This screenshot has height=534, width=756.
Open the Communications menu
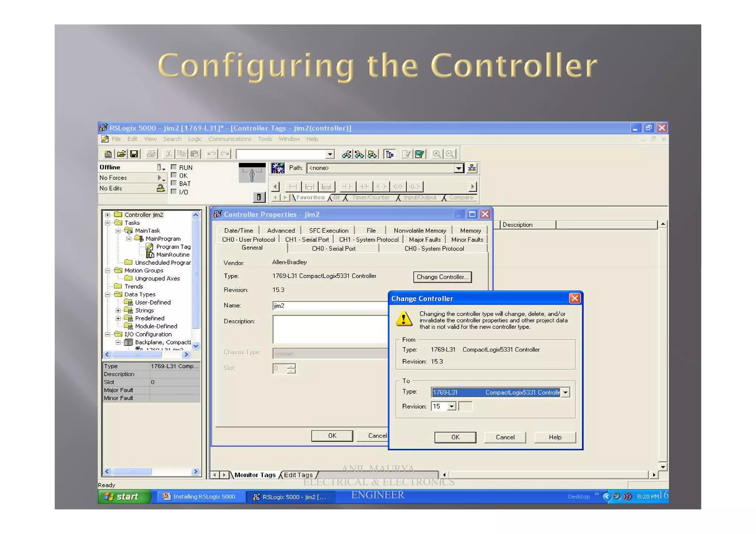230,139
